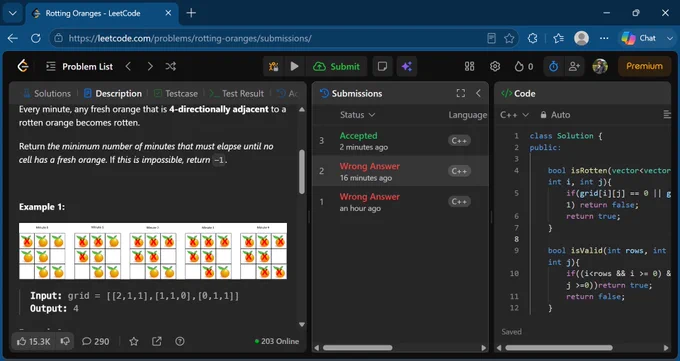Click the invite collaborator icon
The height and width of the screenshot is (361, 680).
click(x=574, y=66)
